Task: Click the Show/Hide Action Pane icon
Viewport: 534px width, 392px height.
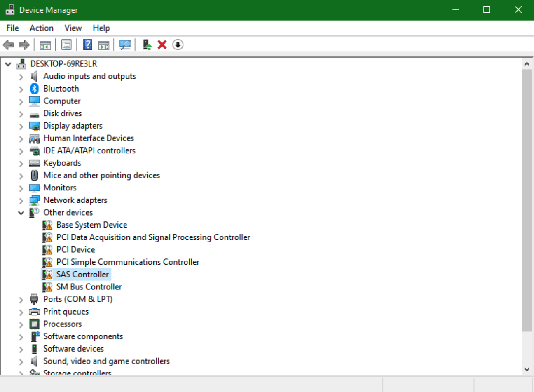Action: point(104,45)
